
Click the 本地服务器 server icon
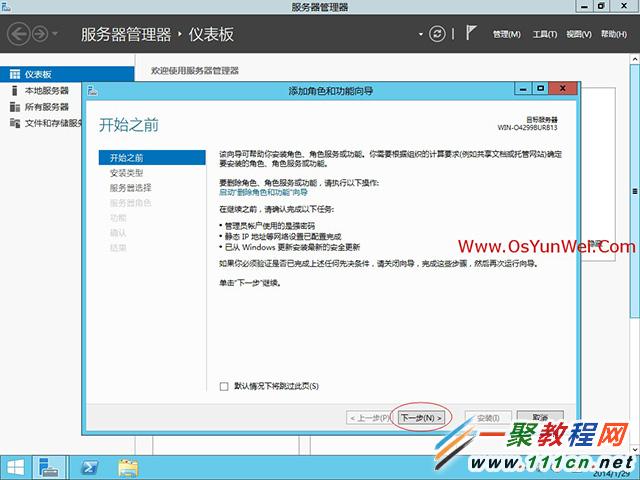point(15,90)
